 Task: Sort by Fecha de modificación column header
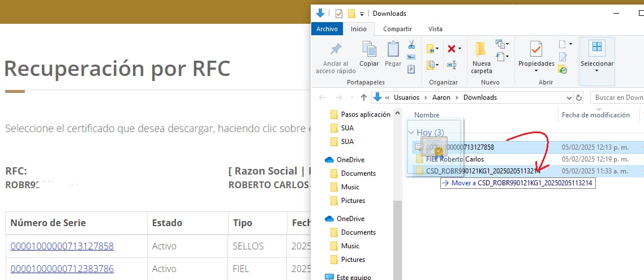[x=595, y=115]
